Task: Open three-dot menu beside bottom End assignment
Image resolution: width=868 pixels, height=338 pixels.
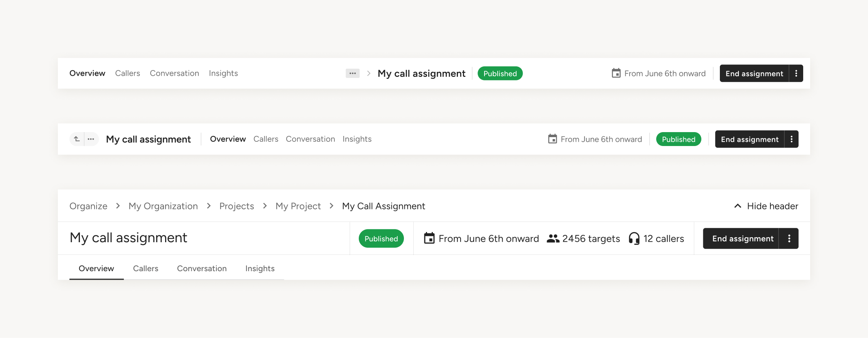Action: click(x=789, y=238)
